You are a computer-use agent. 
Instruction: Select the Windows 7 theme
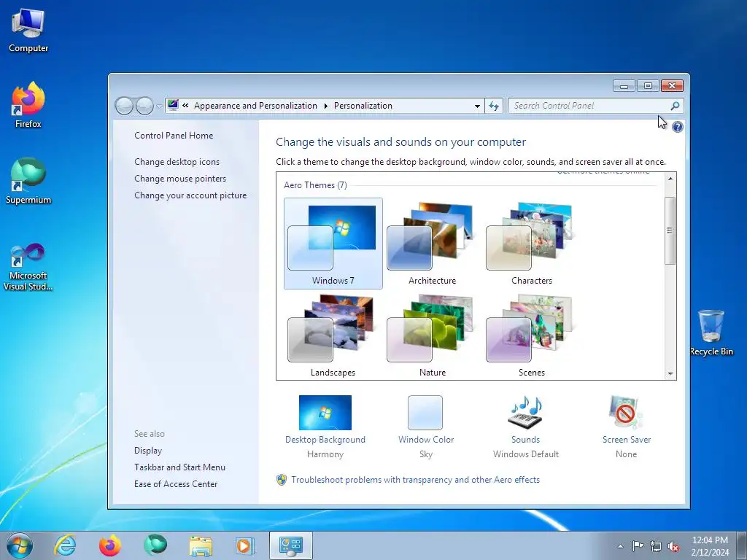point(333,244)
